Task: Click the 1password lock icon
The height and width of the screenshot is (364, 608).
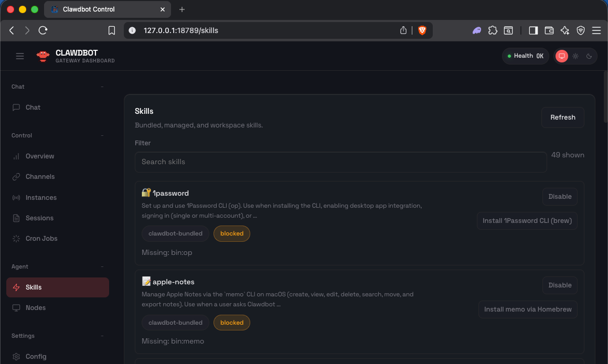Action: tap(146, 192)
